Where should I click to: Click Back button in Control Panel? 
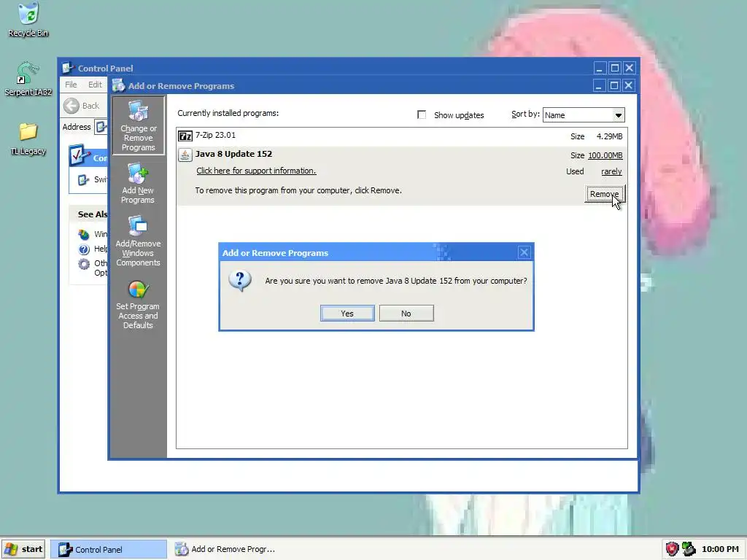coord(82,106)
